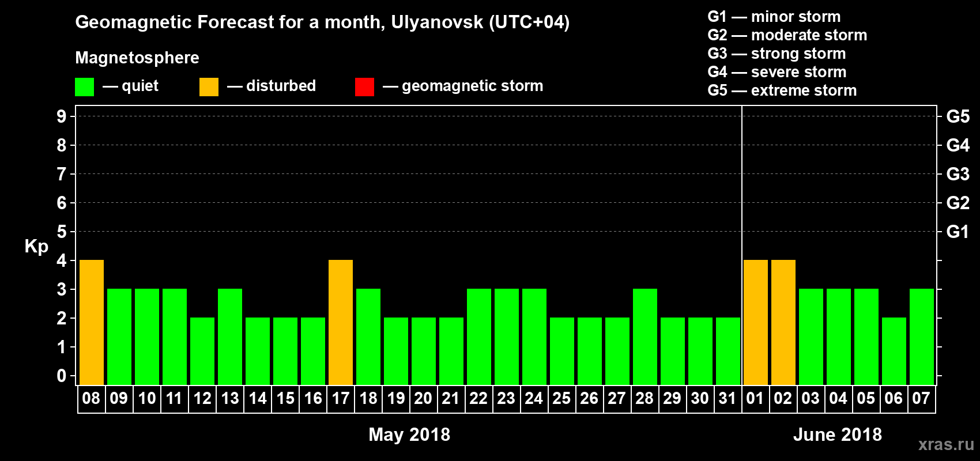This screenshot has width=980, height=461.
Task: Click the Kp axis title
Action: click(36, 247)
